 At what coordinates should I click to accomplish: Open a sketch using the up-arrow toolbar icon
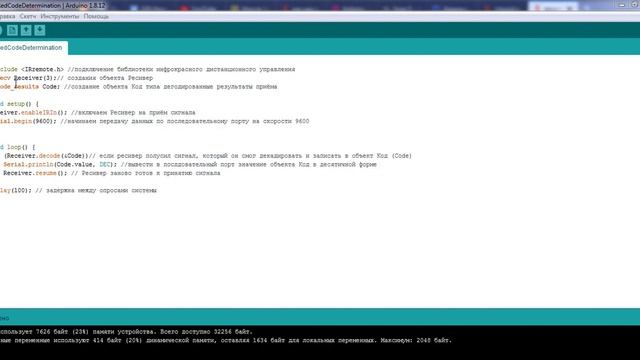tap(26, 30)
